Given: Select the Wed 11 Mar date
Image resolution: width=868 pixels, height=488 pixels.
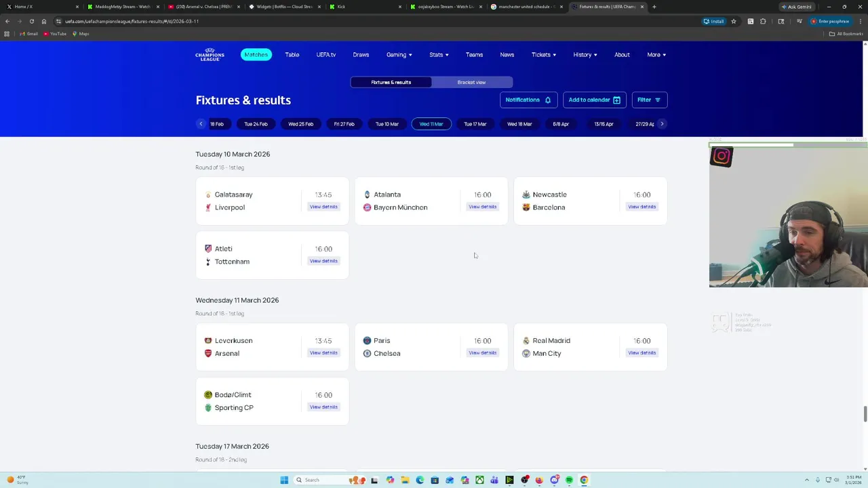Looking at the screenshot, I should tap(431, 124).
